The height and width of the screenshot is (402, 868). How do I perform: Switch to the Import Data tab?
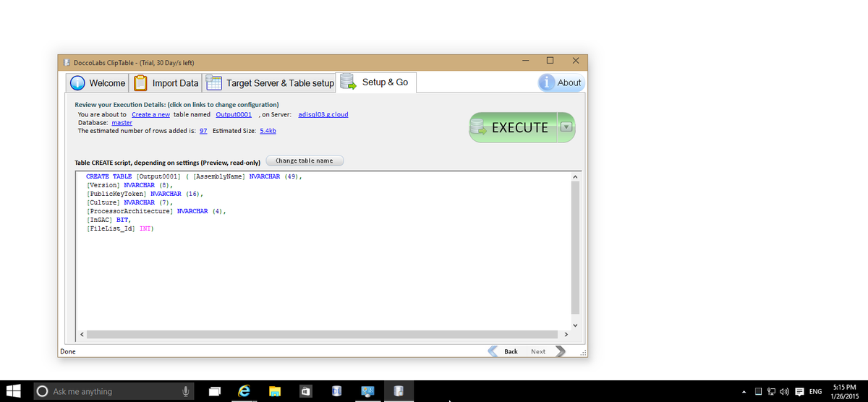pos(166,83)
